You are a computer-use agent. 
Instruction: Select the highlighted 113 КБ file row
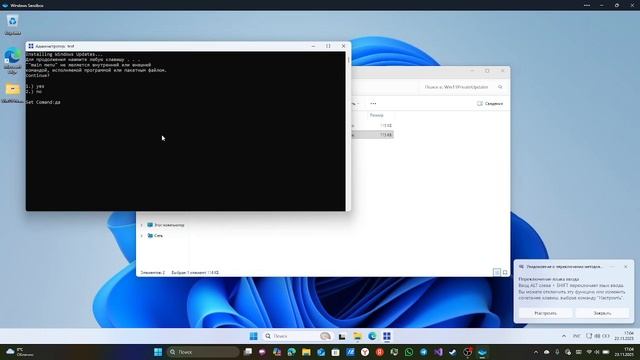tap(372, 135)
